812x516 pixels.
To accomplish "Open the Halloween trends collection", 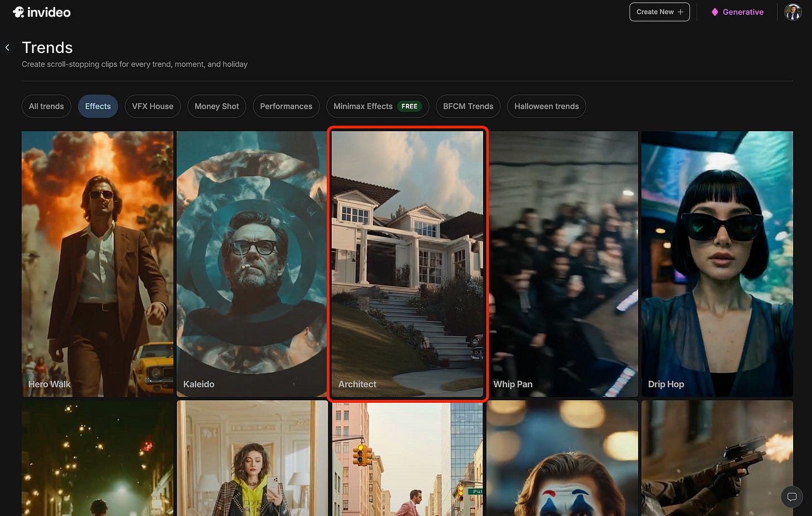I will pos(546,106).
